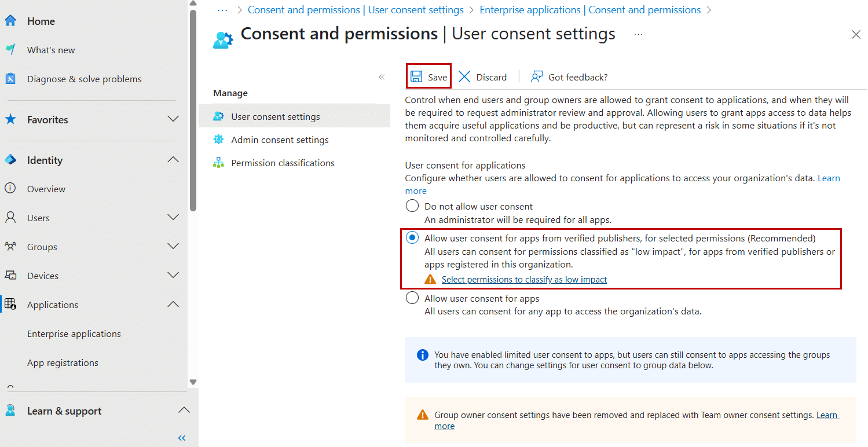Open 'Select permissions to classify as low impact'

(x=523, y=279)
